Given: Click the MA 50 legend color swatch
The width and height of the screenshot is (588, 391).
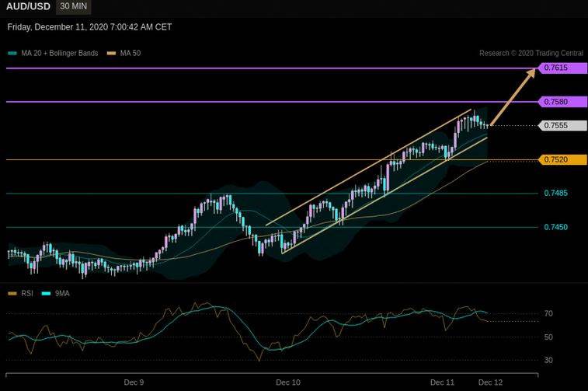Looking at the screenshot, I should tap(111, 54).
